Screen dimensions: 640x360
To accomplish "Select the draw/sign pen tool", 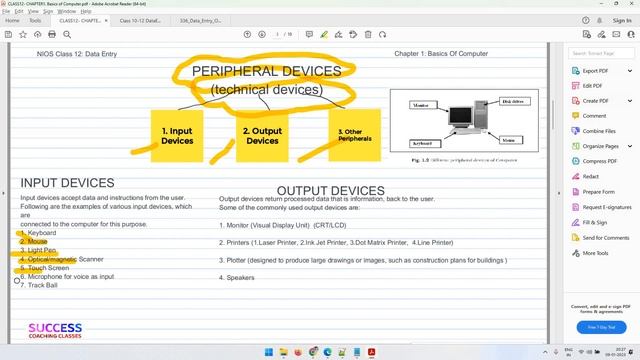I will click(x=338, y=35).
